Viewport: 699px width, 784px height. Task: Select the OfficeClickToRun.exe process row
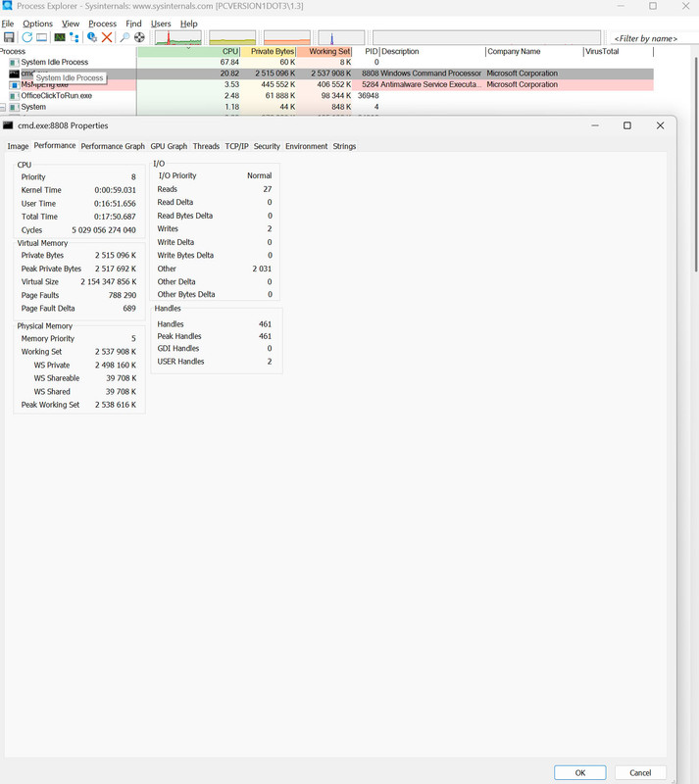(326, 95)
